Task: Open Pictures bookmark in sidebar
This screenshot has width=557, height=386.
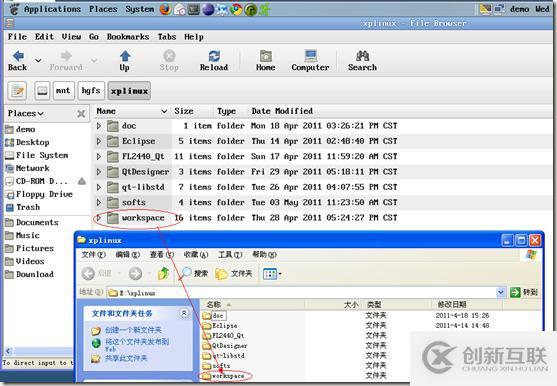Action: [x=30, y=248]
